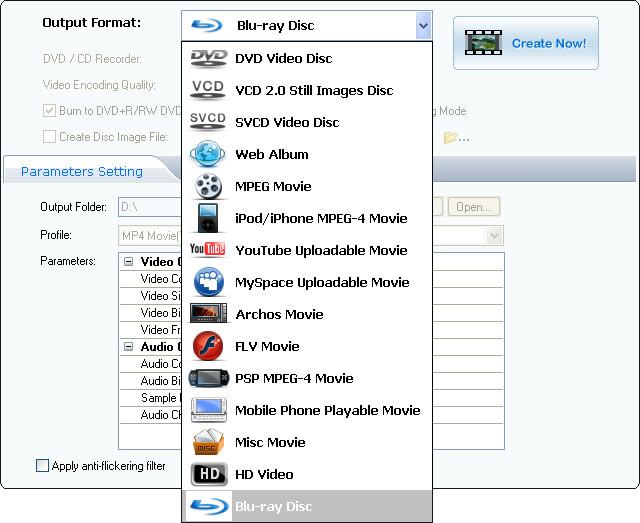This screenshot has width=640, height=523.
Task: Collapse the Video parameters group
Action: coord(129,261)
